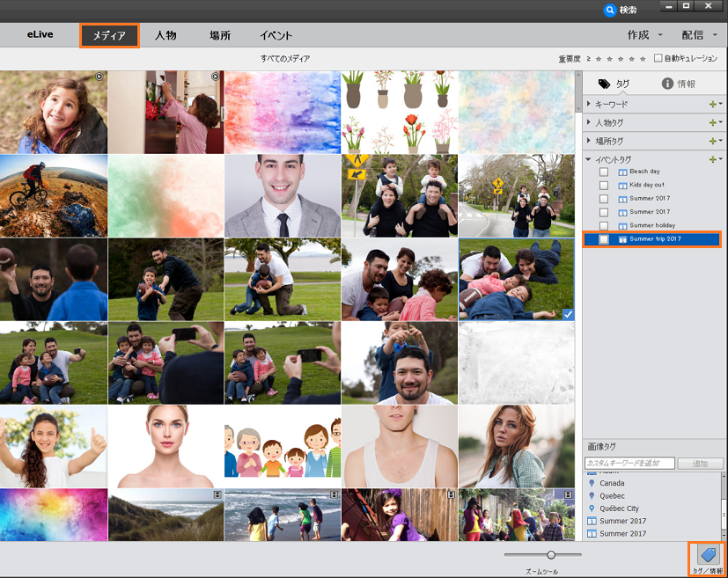Click the Beach day event calendar icon
Screen dimensions: 728x578
pos(622,172)
